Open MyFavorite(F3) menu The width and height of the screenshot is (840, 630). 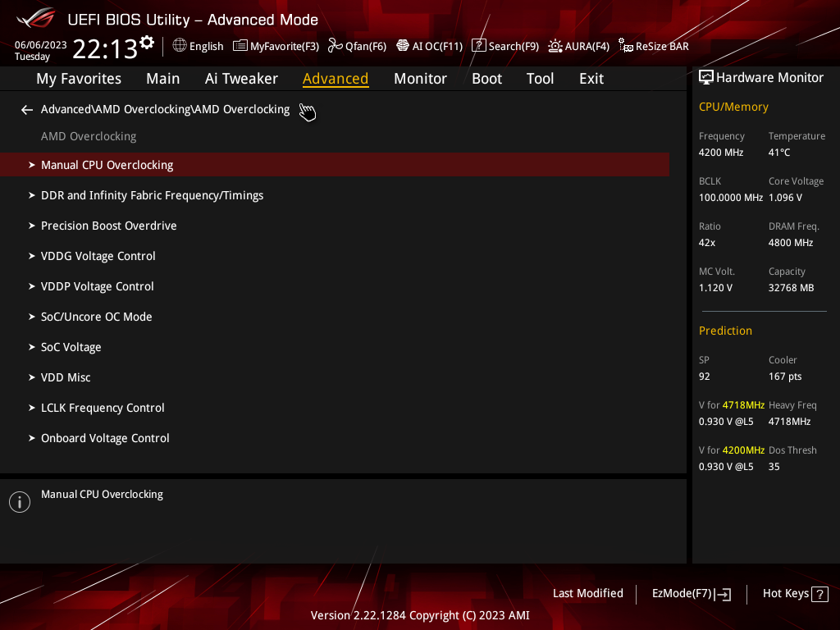coord(285,46)
